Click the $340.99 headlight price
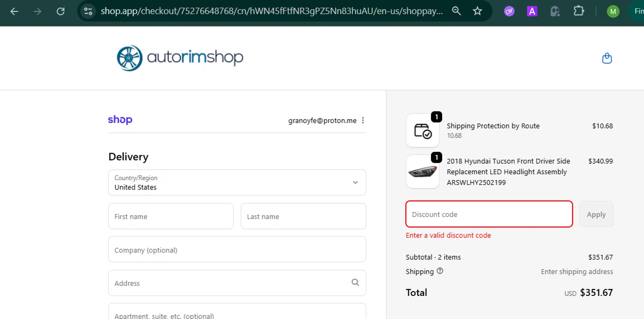Viewport: 644px width, 319px height. [601, 161]
